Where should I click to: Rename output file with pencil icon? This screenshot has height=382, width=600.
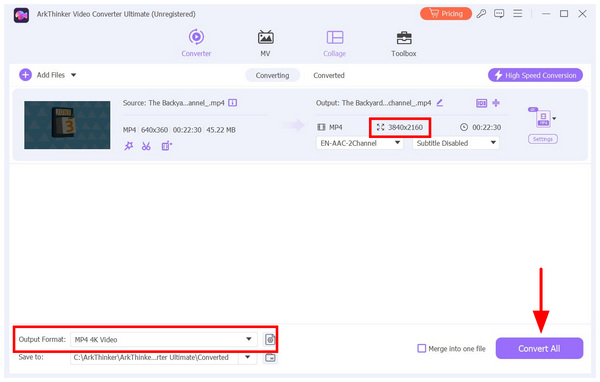pos(440,103)
